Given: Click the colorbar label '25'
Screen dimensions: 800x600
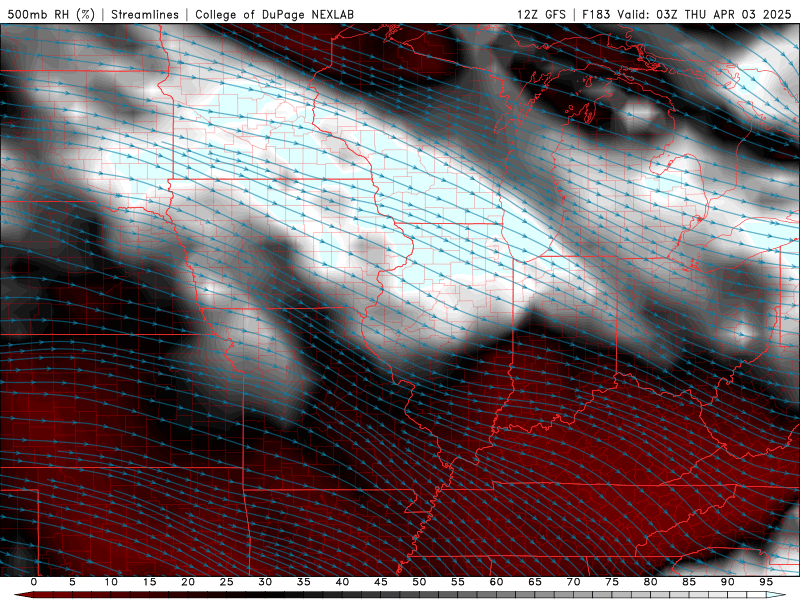Looking at the screenshot, I should (227, 582).
